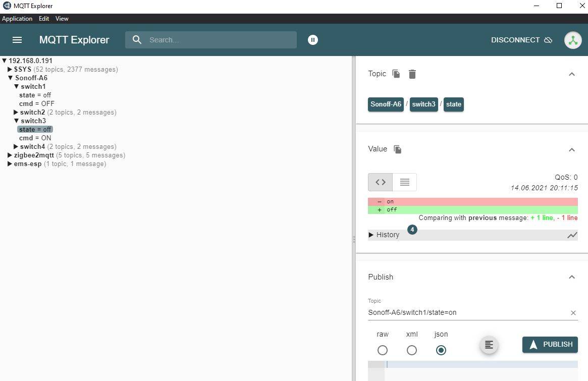This screenshot has height=381, width=588.
Task: Open the Edit menu
Action: 44,18
